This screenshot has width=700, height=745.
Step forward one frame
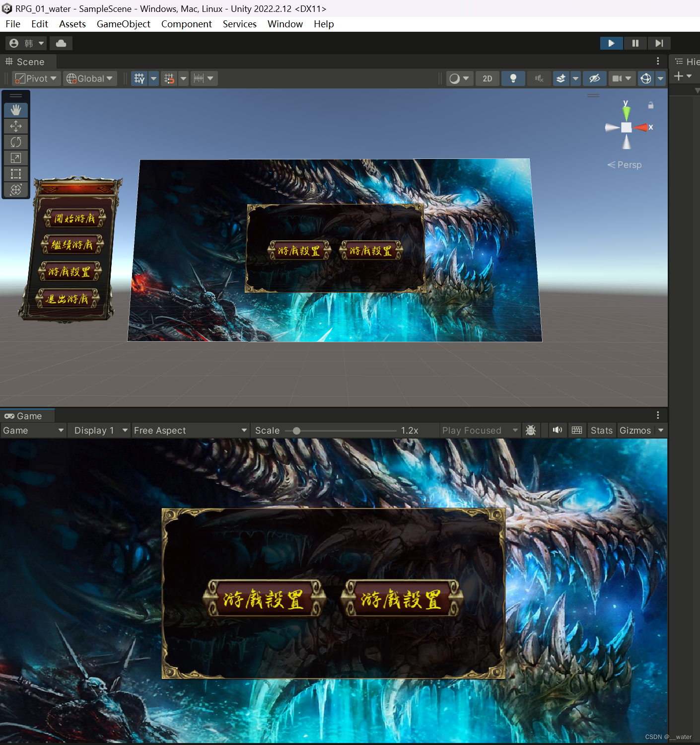(x=659, y=43)
